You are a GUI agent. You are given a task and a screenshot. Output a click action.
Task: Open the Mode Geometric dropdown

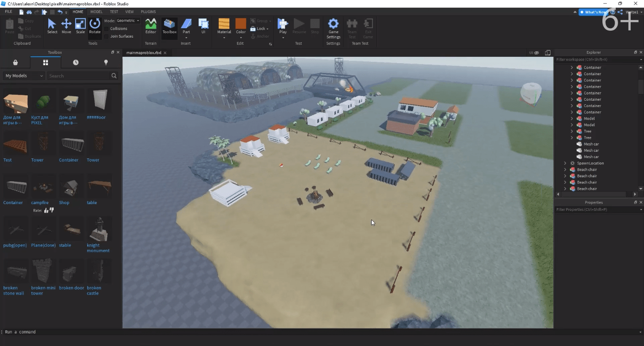[x=128, y=21]
